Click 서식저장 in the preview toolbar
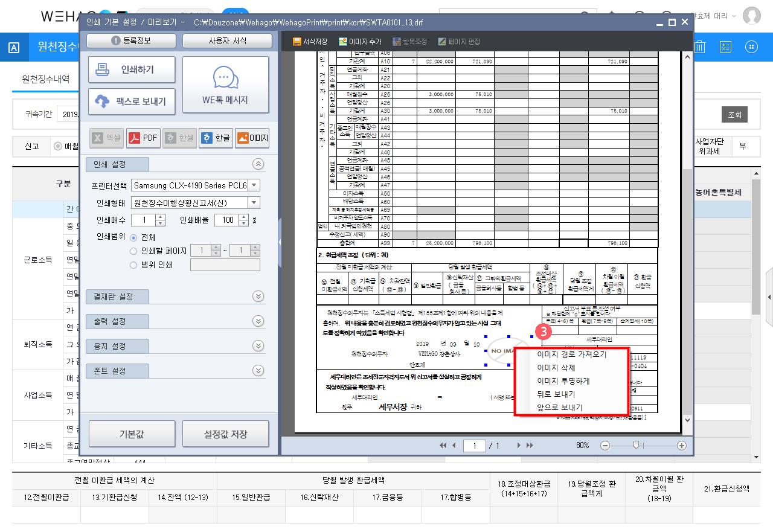 (x=310, y=42)
